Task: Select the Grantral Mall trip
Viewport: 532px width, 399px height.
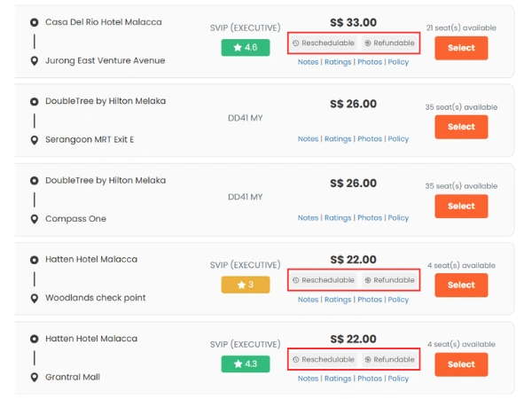Action: (461, 364)
